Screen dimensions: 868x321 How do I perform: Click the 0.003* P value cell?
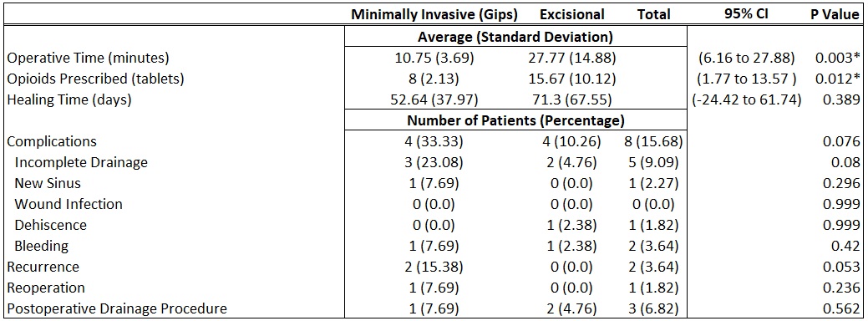pos(837,58)
